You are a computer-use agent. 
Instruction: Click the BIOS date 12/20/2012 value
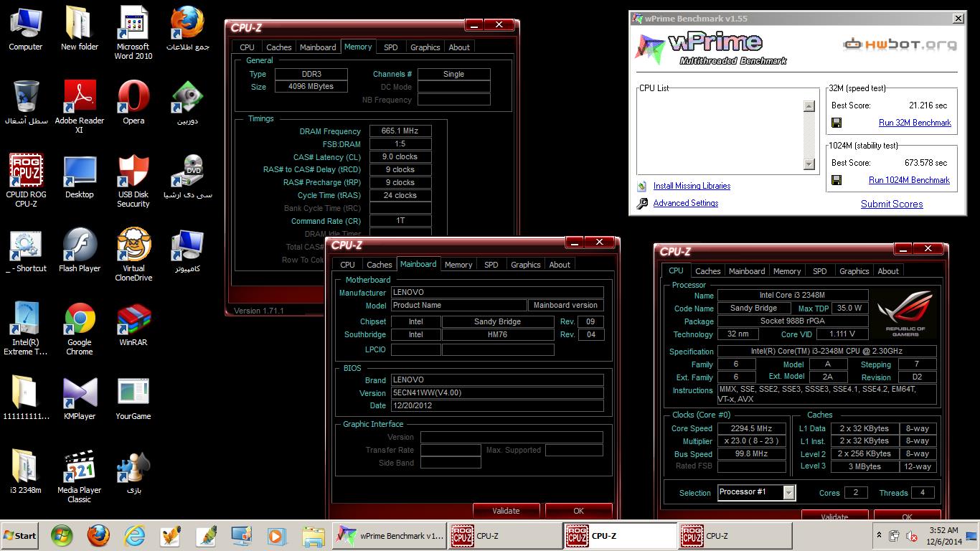pyautogui.click(x=497, y=406)
